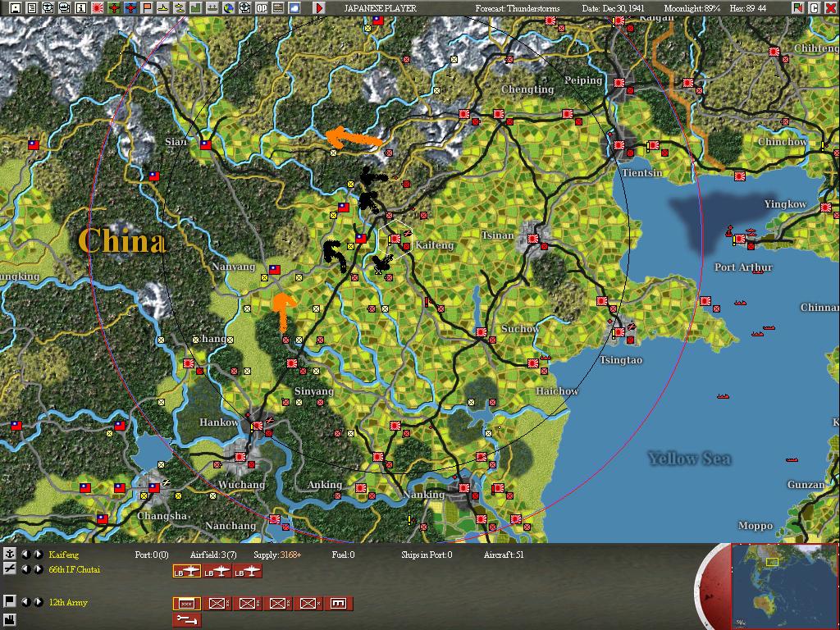
Task: Open the document list icon beside the disk
Action: [x=32, y=7]
